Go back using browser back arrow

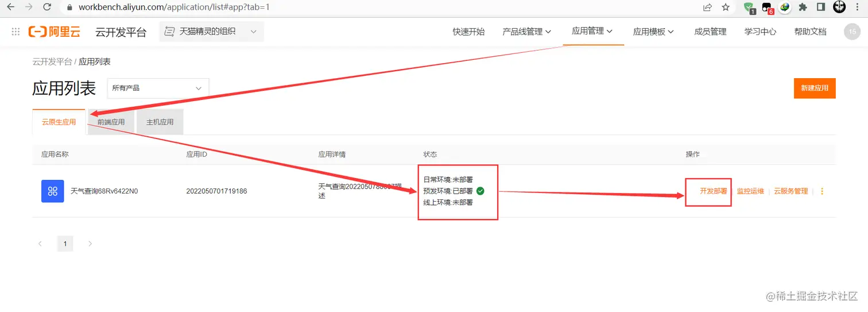pos(10,7)
